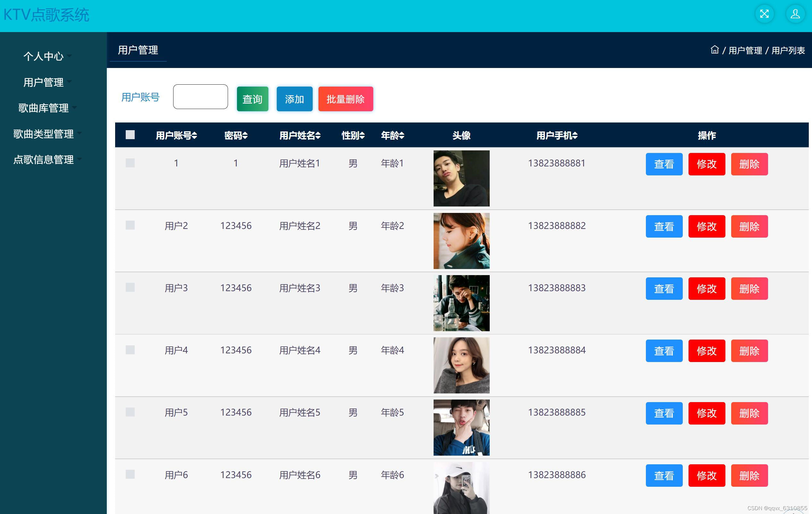Expand the 个人中心 section
Screen dimensions: 812x514
pyautogui.click(x=44, y=57)
